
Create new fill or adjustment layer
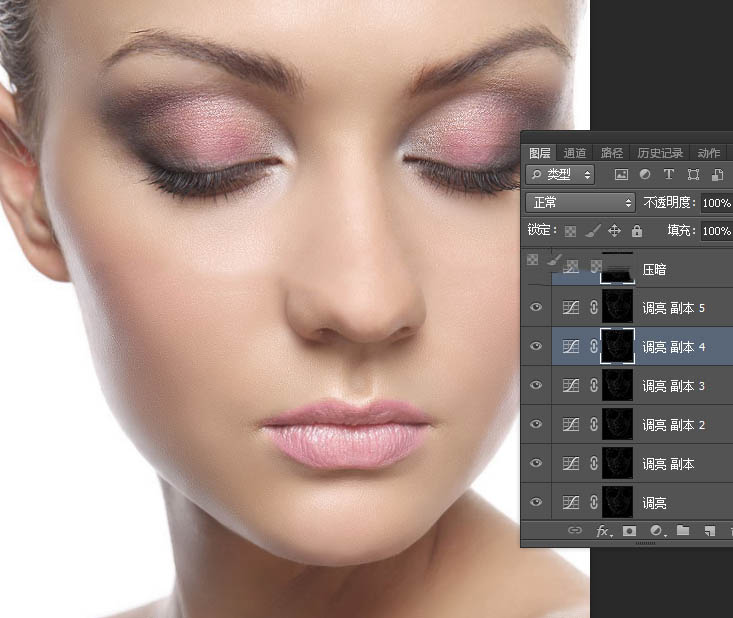click(656, 530)
